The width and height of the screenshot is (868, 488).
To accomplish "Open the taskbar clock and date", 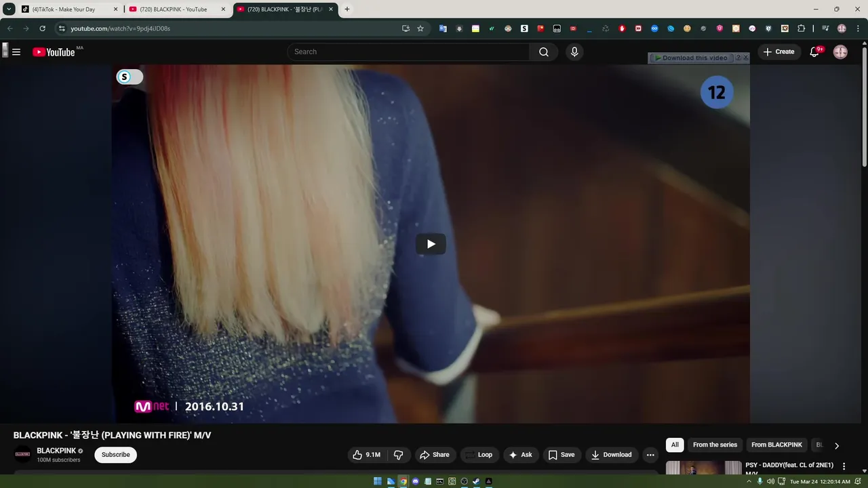I will (x=820, y=481).
